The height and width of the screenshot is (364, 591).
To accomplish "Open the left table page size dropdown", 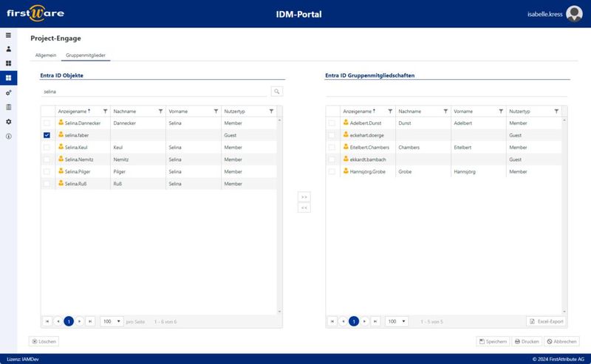I will pyautogui.click(x=112, y=321).
